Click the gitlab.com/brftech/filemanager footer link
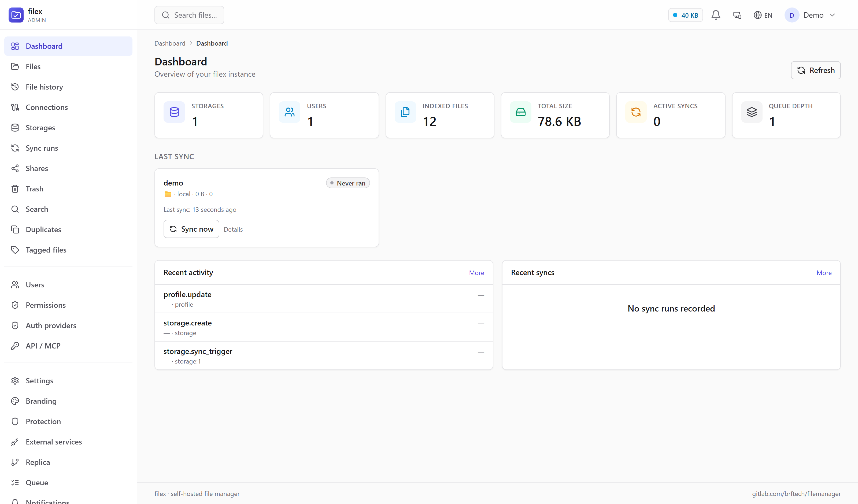This screenshot has height=504, width=858. pyautogui.click(x=796, y=494)
